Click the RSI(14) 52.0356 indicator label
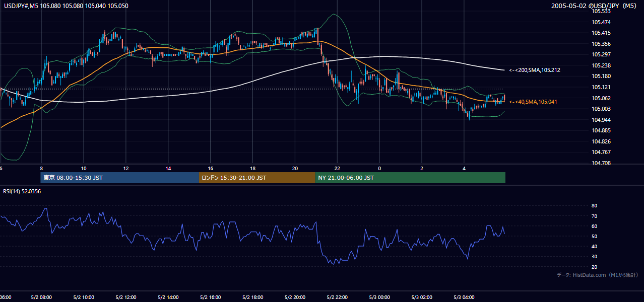The image size is (644, 302). (22, 191)
